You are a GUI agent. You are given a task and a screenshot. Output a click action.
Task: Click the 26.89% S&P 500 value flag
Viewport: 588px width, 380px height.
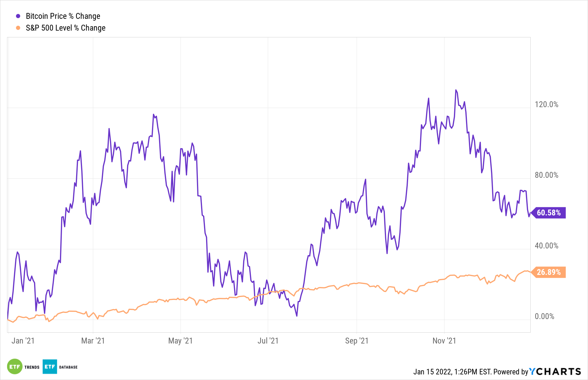coord(549,272)
